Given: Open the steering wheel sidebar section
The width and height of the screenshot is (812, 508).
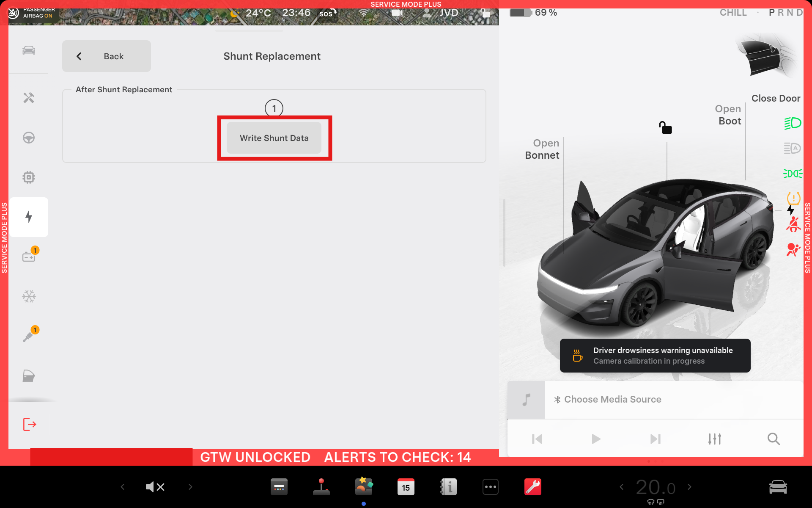Looking at the screenshot, I should pyautogui.click(x=29, y=138).
